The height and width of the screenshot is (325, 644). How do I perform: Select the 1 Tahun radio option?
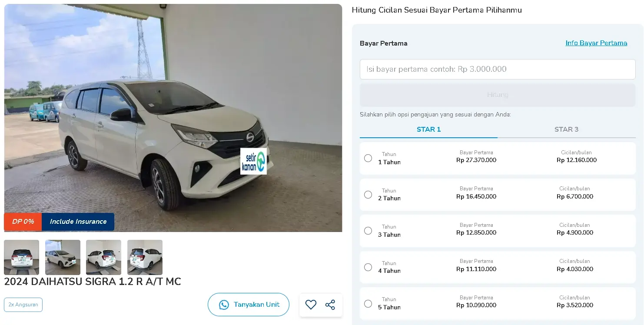pos(368,158)
